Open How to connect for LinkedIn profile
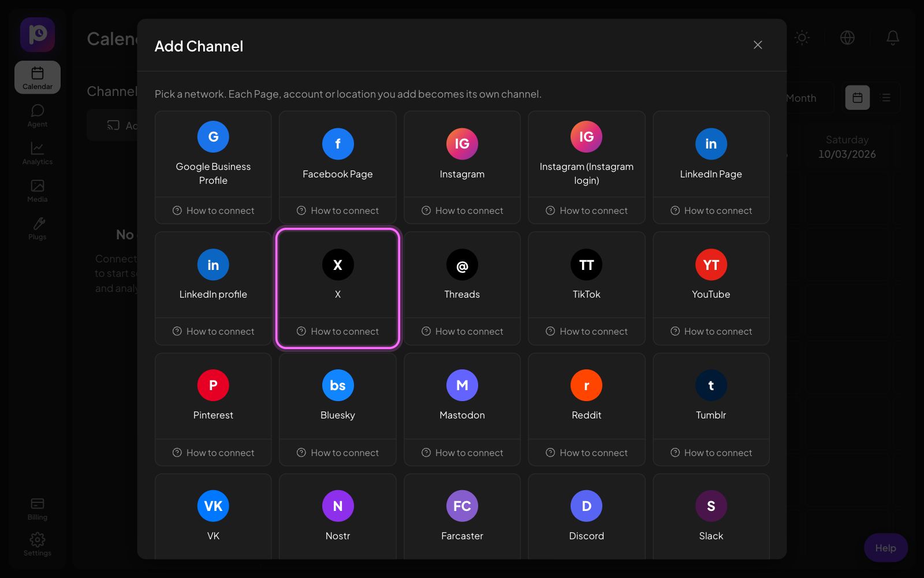 pos(213,331)
